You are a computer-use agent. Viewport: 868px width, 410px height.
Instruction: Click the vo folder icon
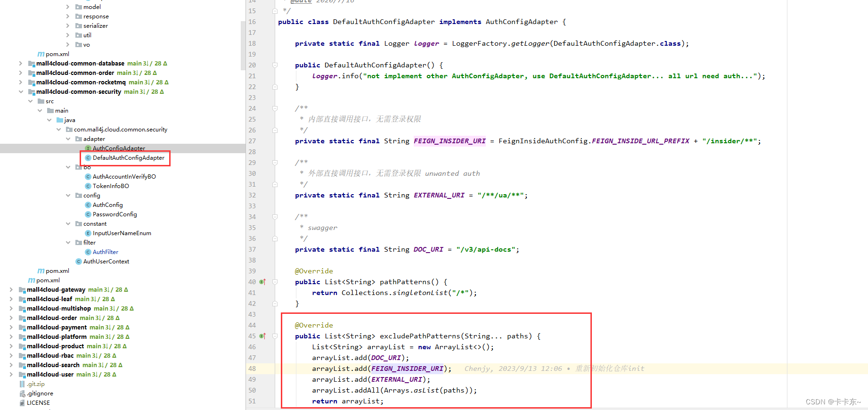79,45
